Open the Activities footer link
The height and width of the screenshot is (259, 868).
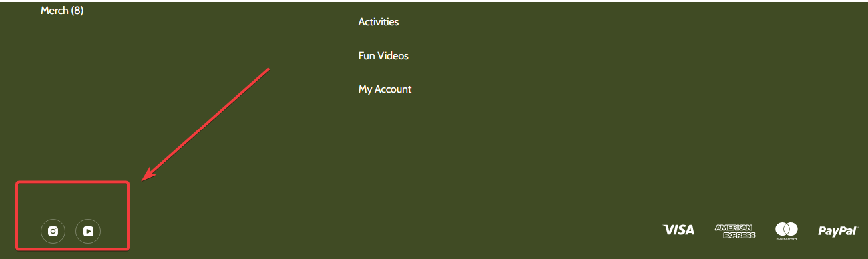(x=379, y=22)
